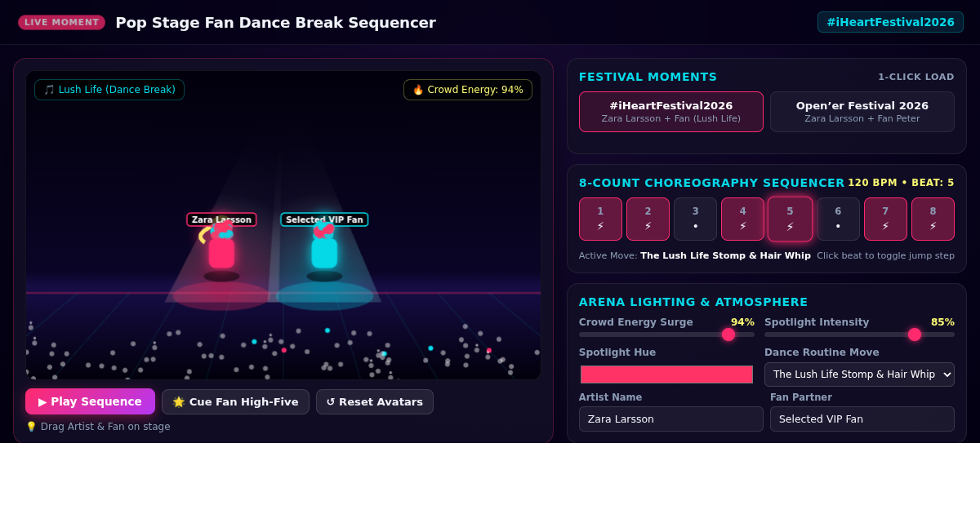Toggle jump step on beat 4
This screenshot has width=980, height=514.
(x=742, y=219)
